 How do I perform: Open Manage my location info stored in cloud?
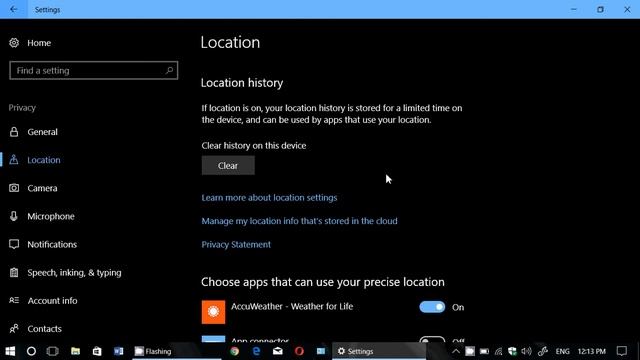click(x=299, y=221)
